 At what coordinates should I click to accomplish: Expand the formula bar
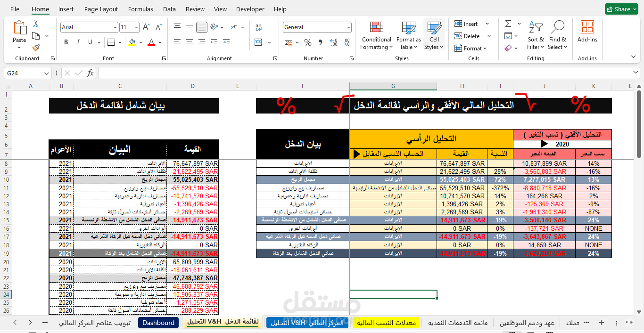635,73
